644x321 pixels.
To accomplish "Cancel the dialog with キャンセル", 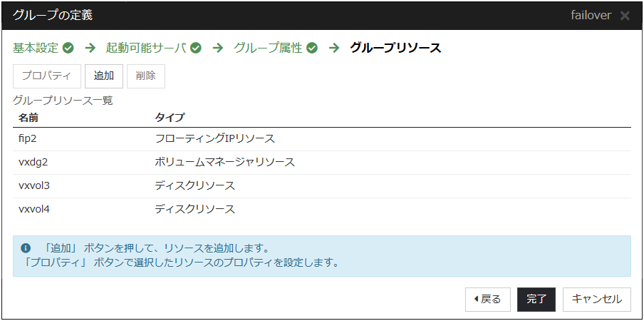I will 597,300.
